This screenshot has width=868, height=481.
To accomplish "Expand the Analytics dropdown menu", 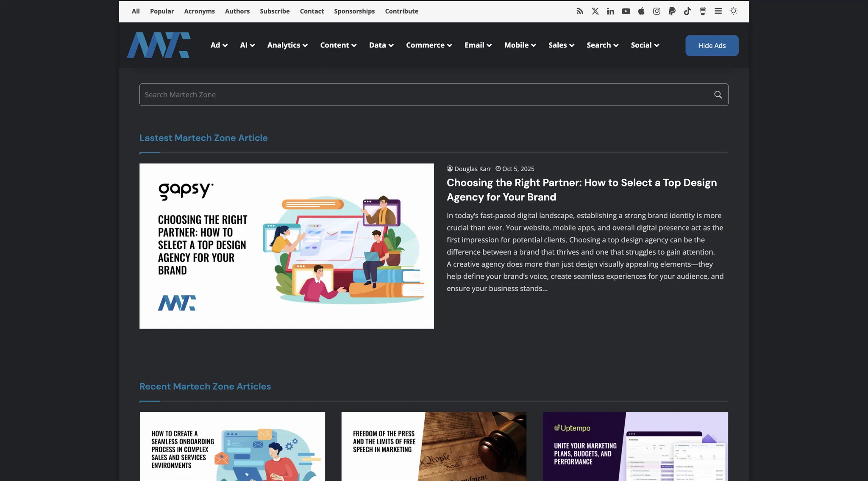I will 287,45.
